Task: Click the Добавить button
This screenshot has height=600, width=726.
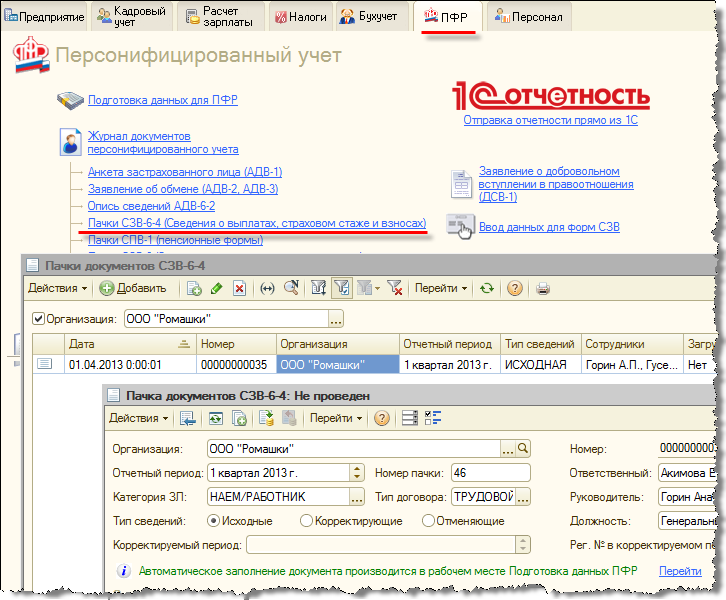Action: [x=133, y=288]
